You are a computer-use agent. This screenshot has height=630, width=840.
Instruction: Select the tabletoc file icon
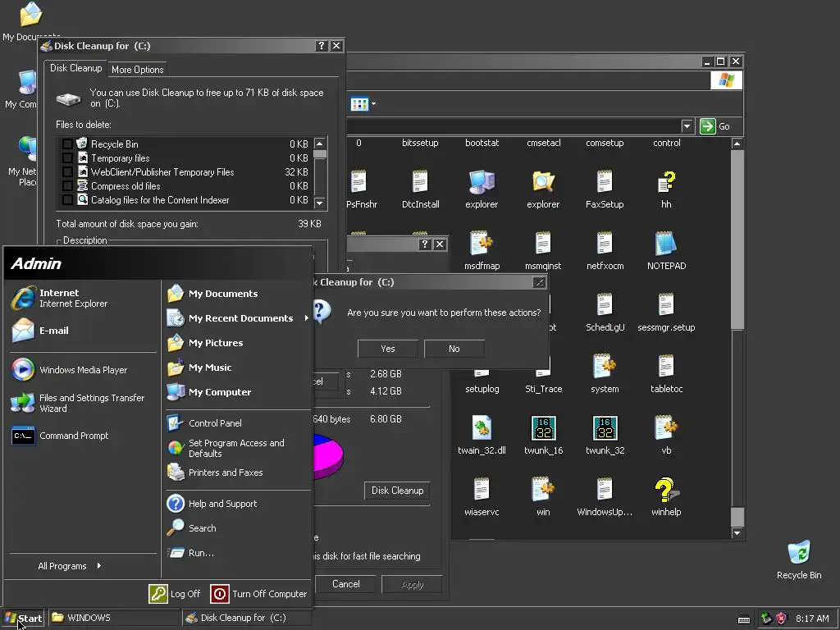666,373
